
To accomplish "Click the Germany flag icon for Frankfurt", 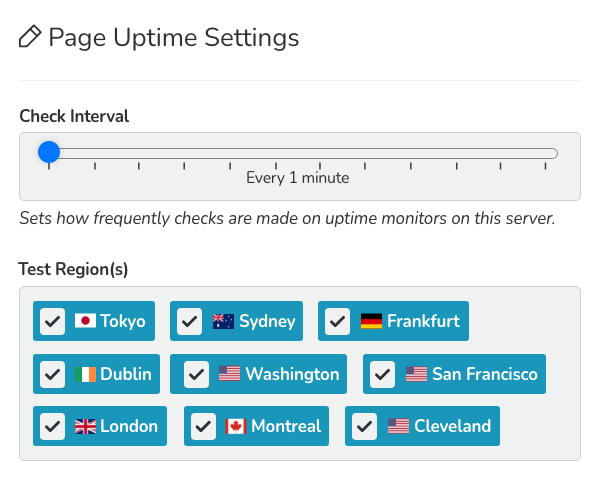I will tap(371, 321).
